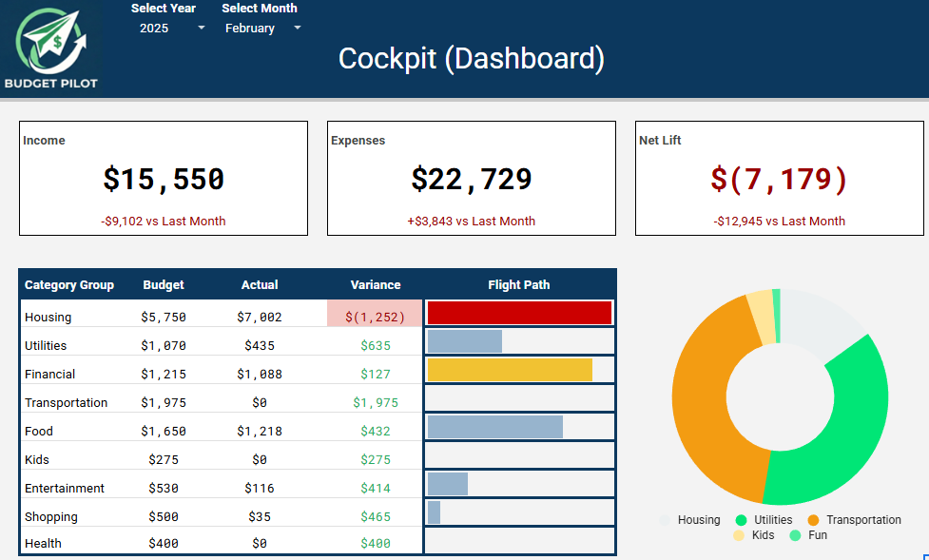Image resolution: width=929 pixels, height=560 pixels.
Task: Expand the arrow next to February
Action: coord(296,29)
